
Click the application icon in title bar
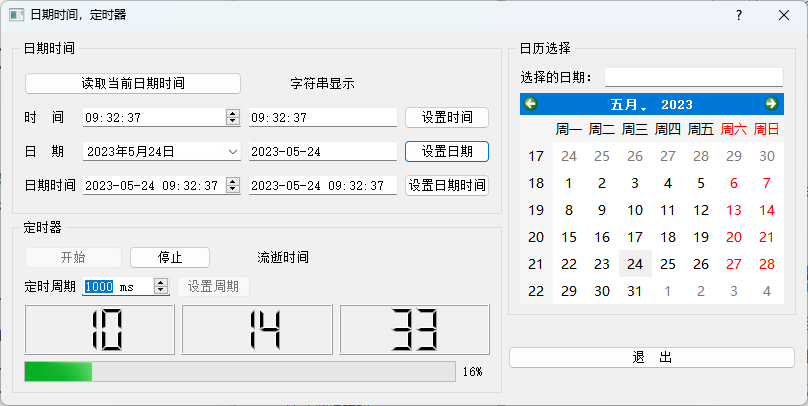pos(16,15)
